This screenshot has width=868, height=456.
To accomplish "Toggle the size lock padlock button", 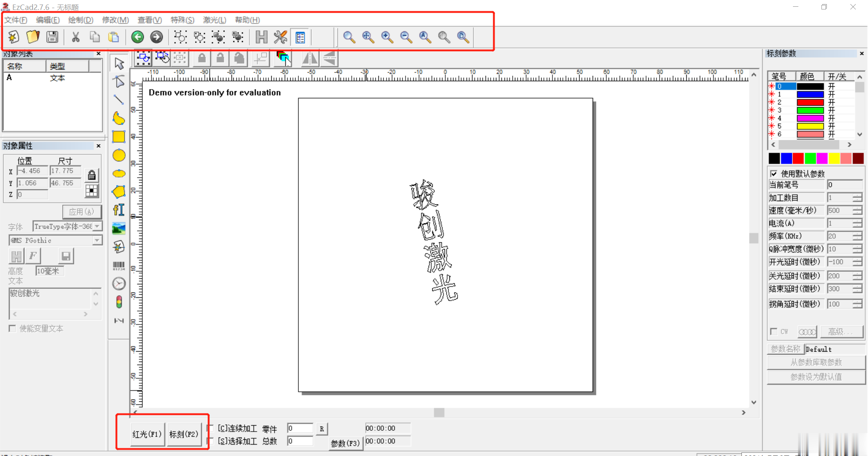I will click(x=91, y=175).
